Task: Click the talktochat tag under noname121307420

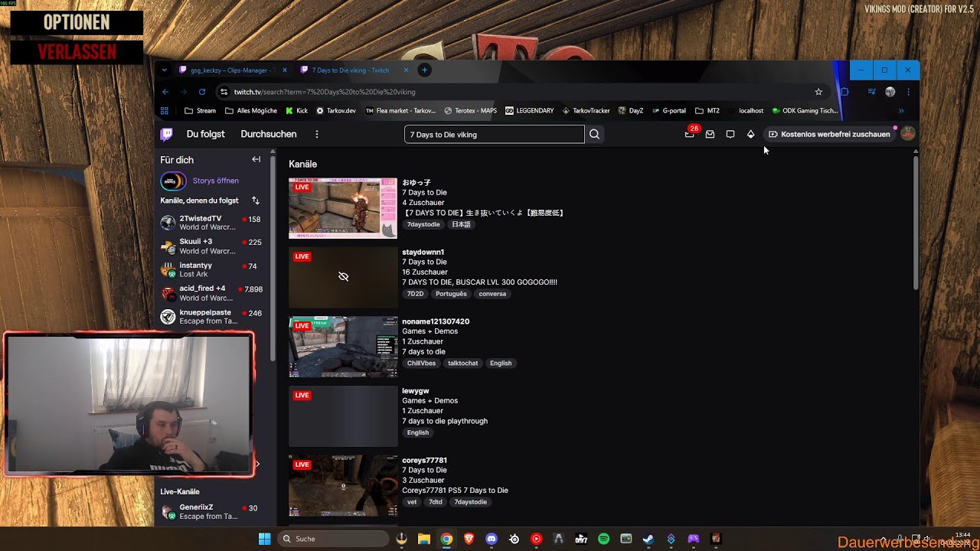Action: 462,364
